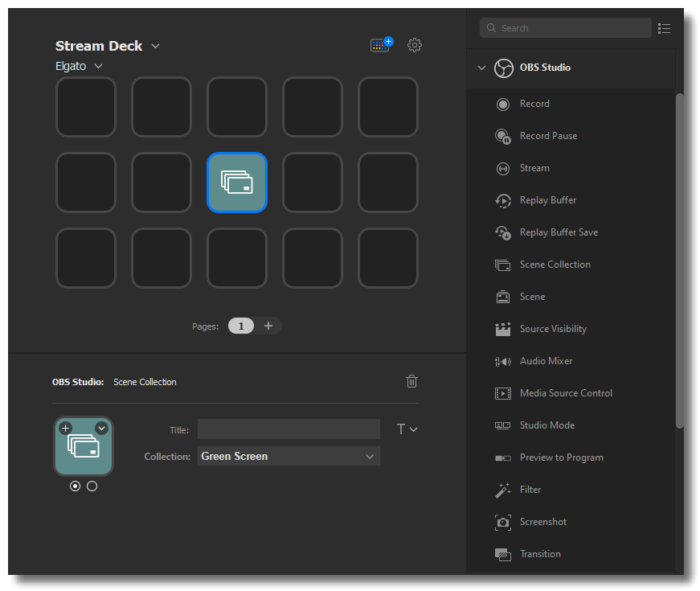Select the Record Pause label
The height and width of the screenshot is (591, 700).
pos(548,136)
